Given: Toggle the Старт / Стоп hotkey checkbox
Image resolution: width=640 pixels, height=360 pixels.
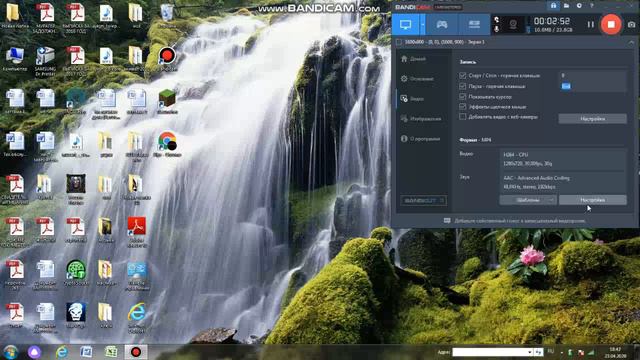Looking at the screenshot, I should (x=462, y=76).
